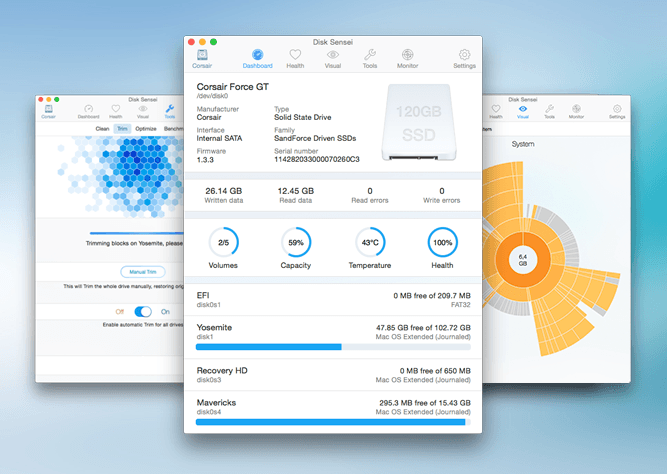This screenshot has height=474, width=667.
Task: Select Tools wrench in left window
Action: click(x=170, y=109)
